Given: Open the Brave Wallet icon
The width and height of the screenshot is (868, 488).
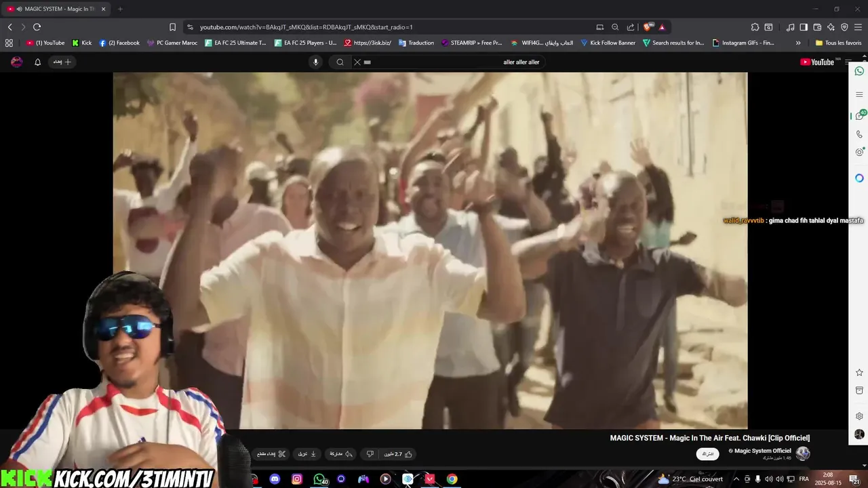Looking at the screenshot, I should click(817, 27).
